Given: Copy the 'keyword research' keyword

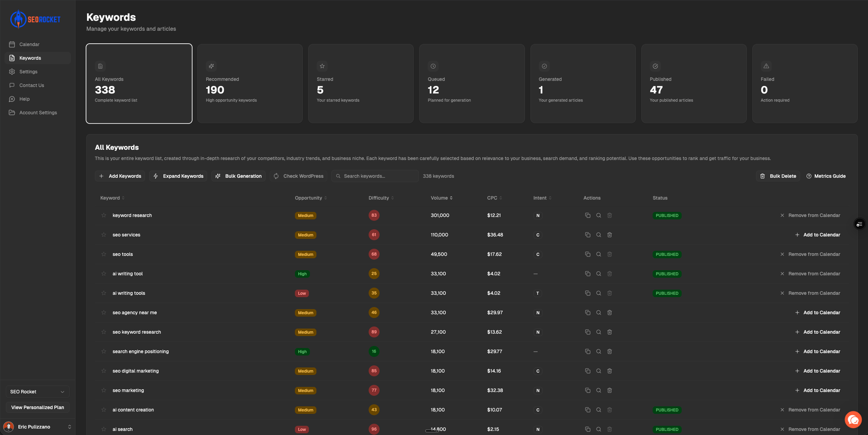Looking at the screenshot, I should coord(587,215).
